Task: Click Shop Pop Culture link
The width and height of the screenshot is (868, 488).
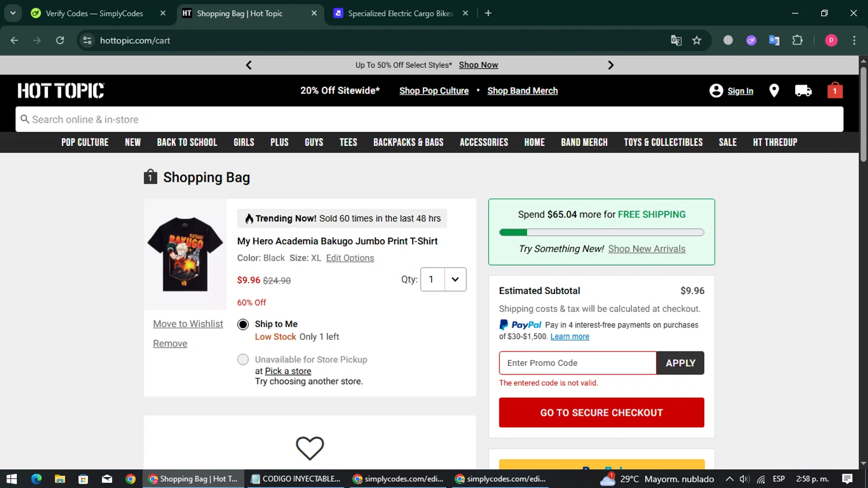Action: coord(434,91)
